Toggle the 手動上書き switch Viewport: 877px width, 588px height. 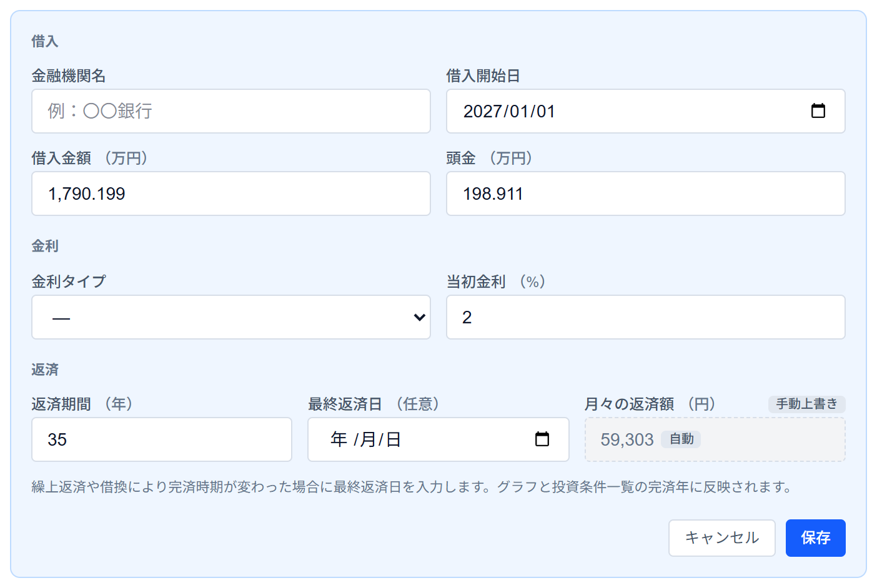click(806, 404)
